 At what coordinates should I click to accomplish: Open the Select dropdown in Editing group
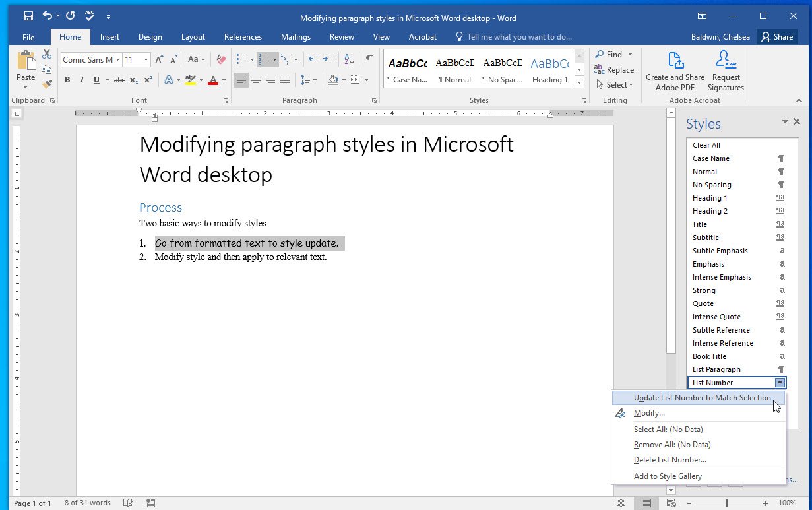click(614, 84)
